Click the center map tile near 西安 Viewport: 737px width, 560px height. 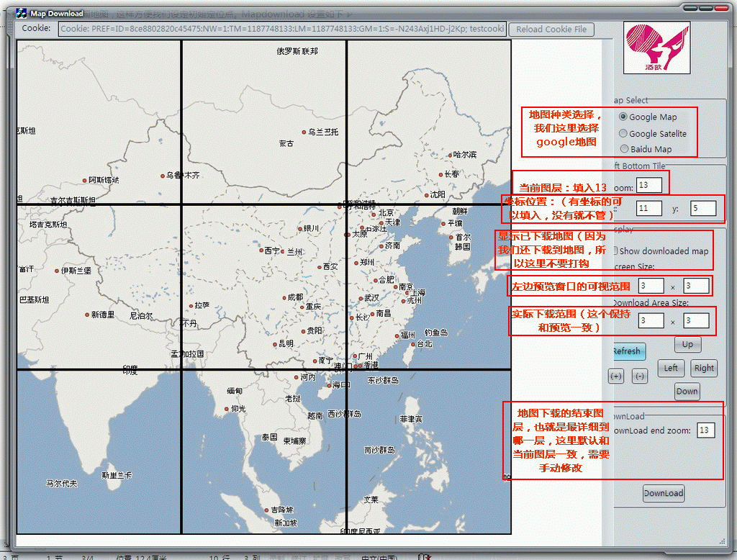coord(263,286)
